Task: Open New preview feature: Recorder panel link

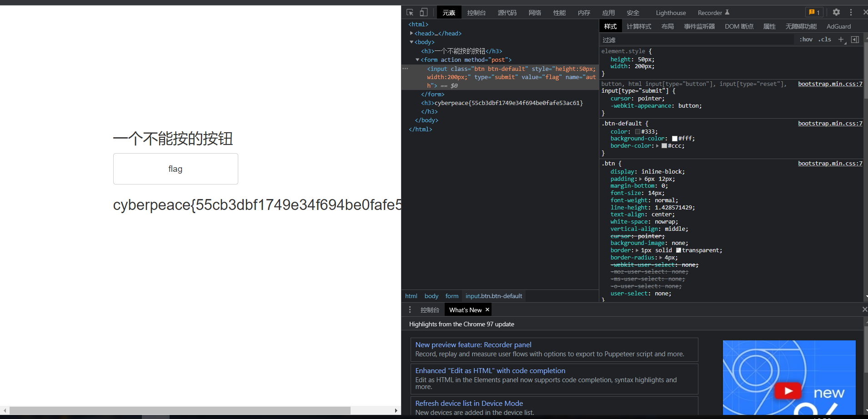Action: pos(473,345)
